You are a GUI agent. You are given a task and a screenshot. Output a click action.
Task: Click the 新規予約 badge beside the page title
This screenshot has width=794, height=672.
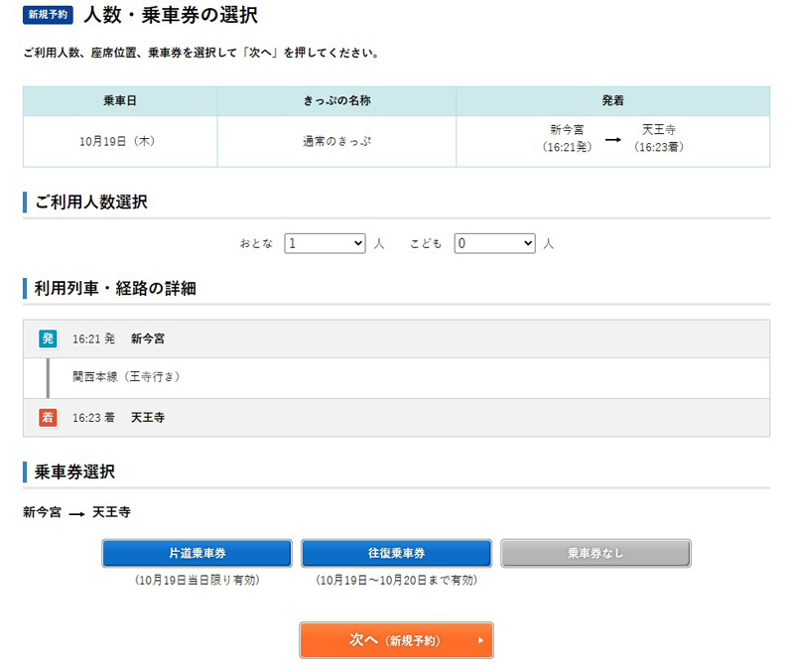point(48,15)
